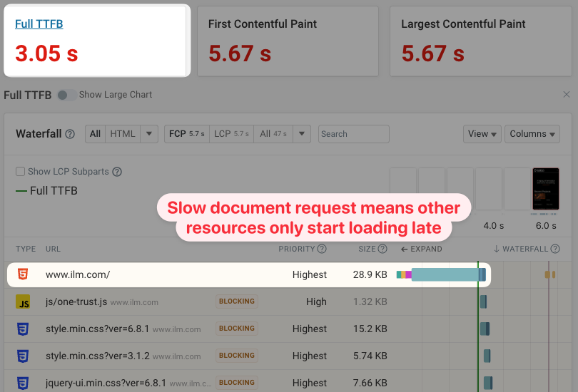Filter requests by HTML type
578x392 pixels.
pyautogui.click(x=123, y=134)
